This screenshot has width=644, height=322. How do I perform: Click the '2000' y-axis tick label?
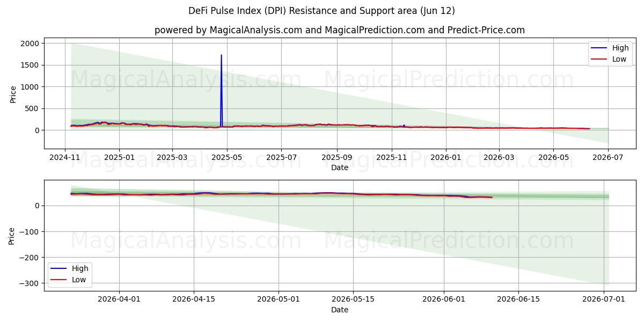point(30,43)
